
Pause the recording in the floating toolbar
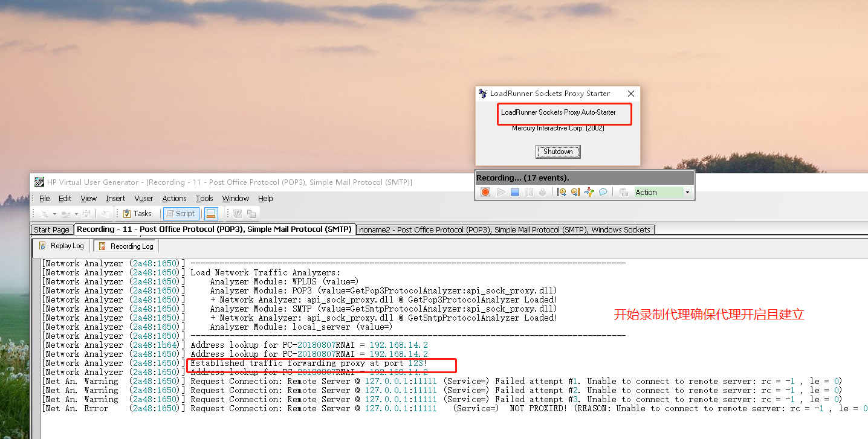[x=529, y=192]
